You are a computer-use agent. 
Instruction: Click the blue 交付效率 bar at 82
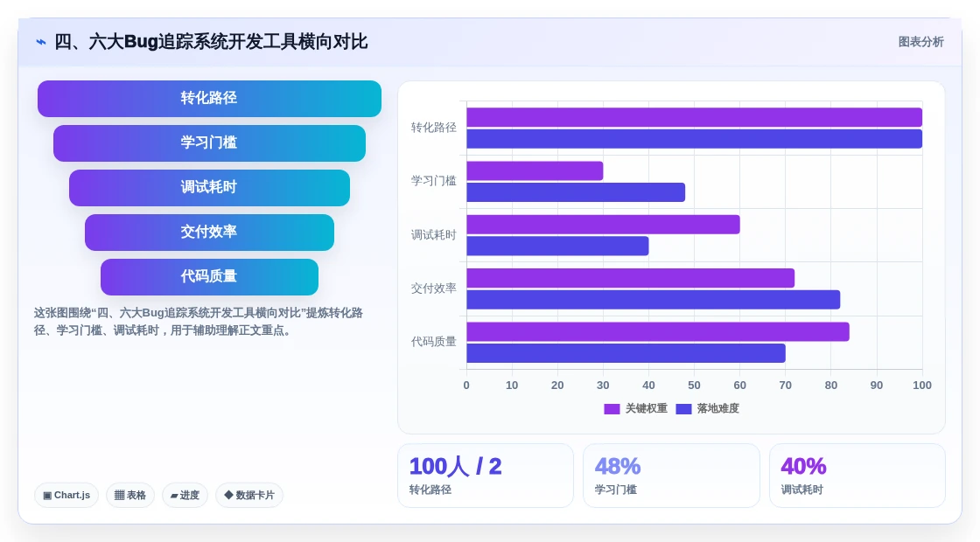click(x=653, y=300)
